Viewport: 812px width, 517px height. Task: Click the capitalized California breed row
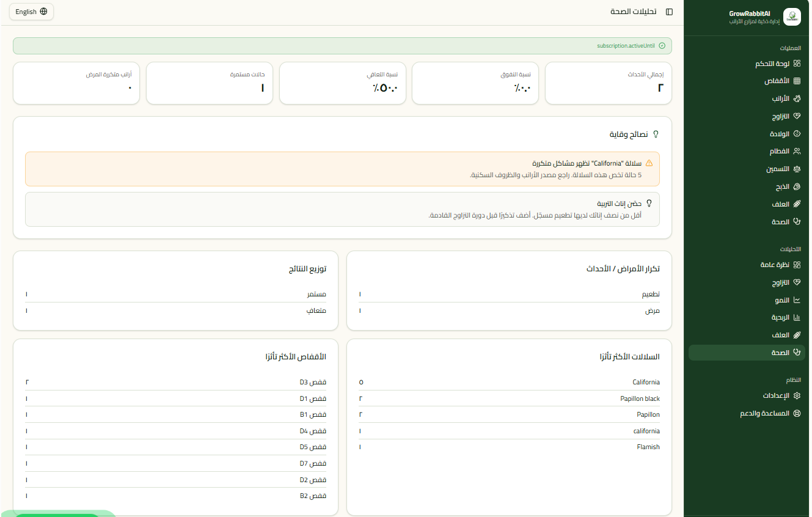[509, 383]
